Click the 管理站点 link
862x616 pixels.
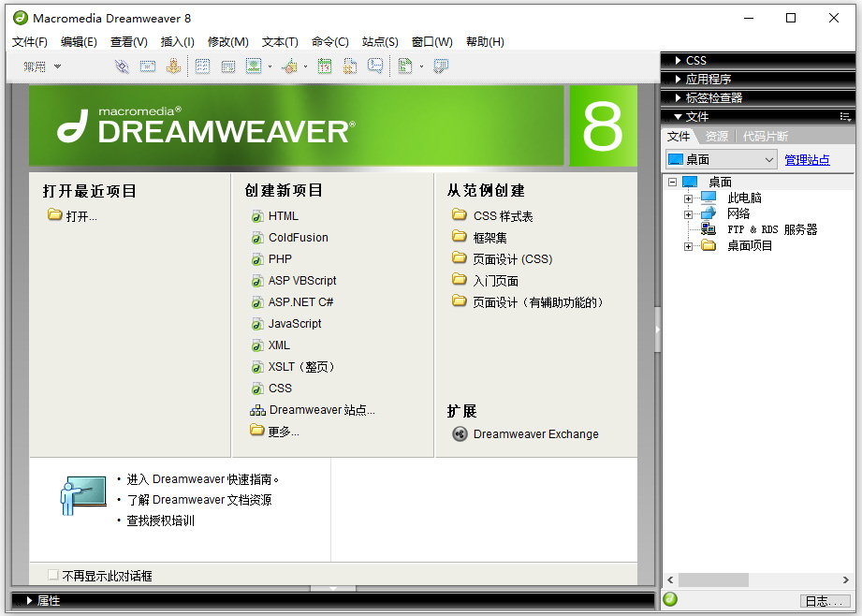click(x=807, y=160)
